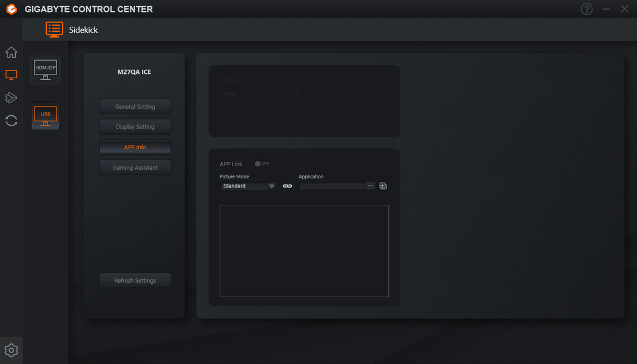Click the Sidekick title text
The image size is (637, 364).
click(x=83, y=30)
